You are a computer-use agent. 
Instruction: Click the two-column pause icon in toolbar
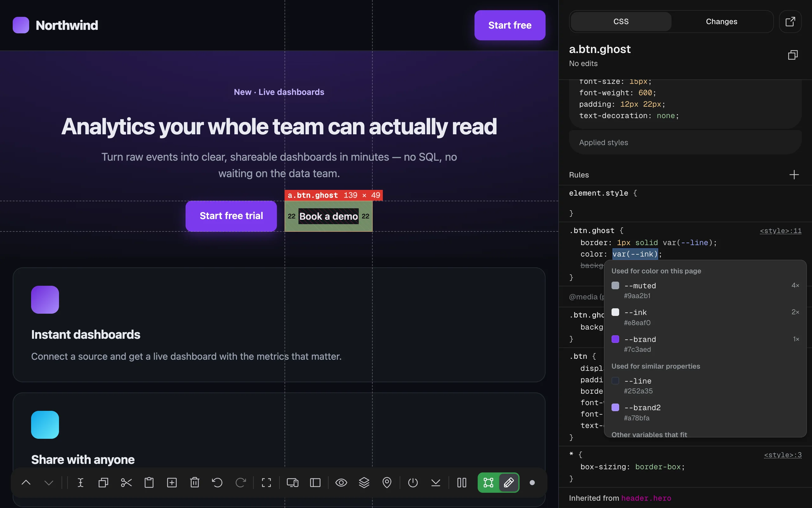tap(462, 483)
